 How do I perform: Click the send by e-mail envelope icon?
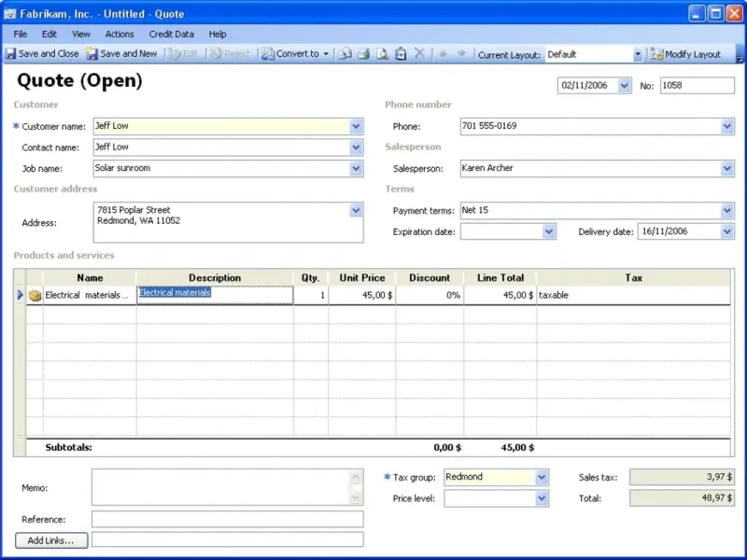345,54
